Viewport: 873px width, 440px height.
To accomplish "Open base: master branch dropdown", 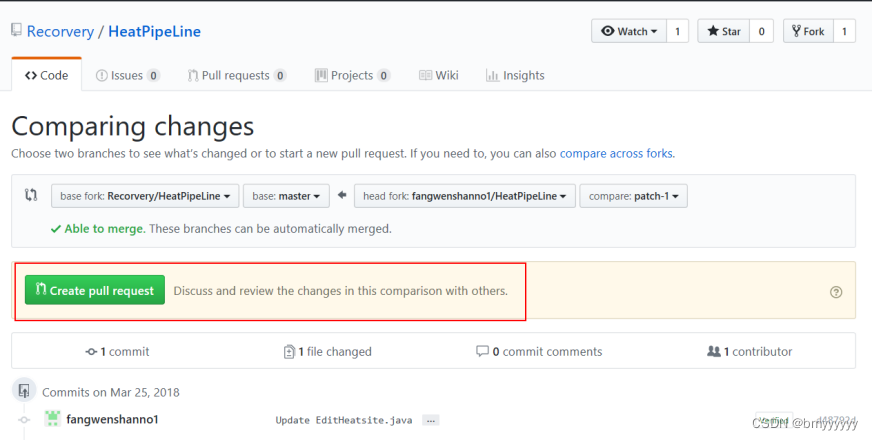I will point(286,196).
